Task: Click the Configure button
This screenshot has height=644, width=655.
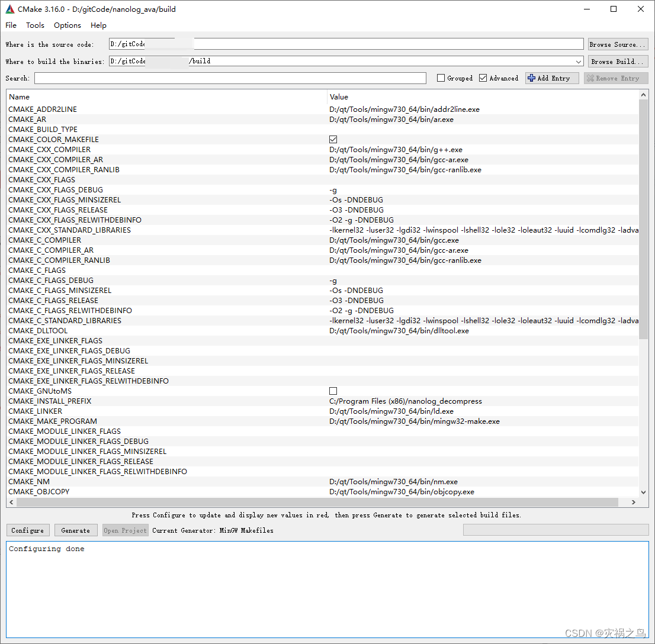Action: click(28, 530)
